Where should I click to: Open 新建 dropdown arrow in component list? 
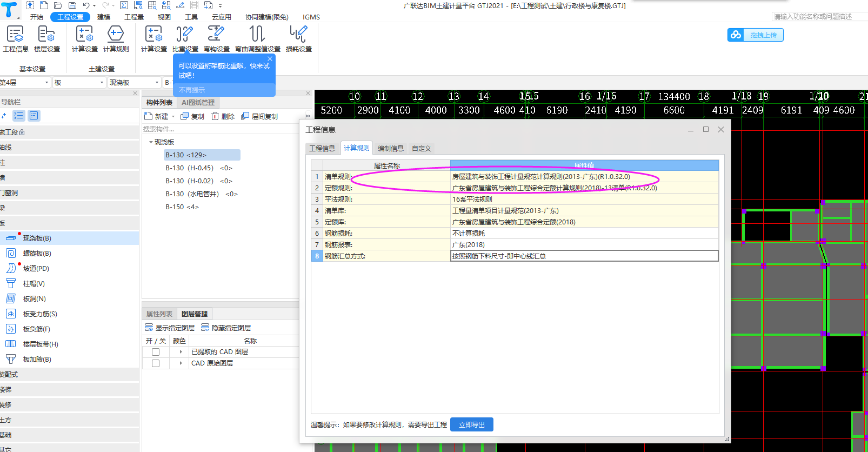point(173,117)
